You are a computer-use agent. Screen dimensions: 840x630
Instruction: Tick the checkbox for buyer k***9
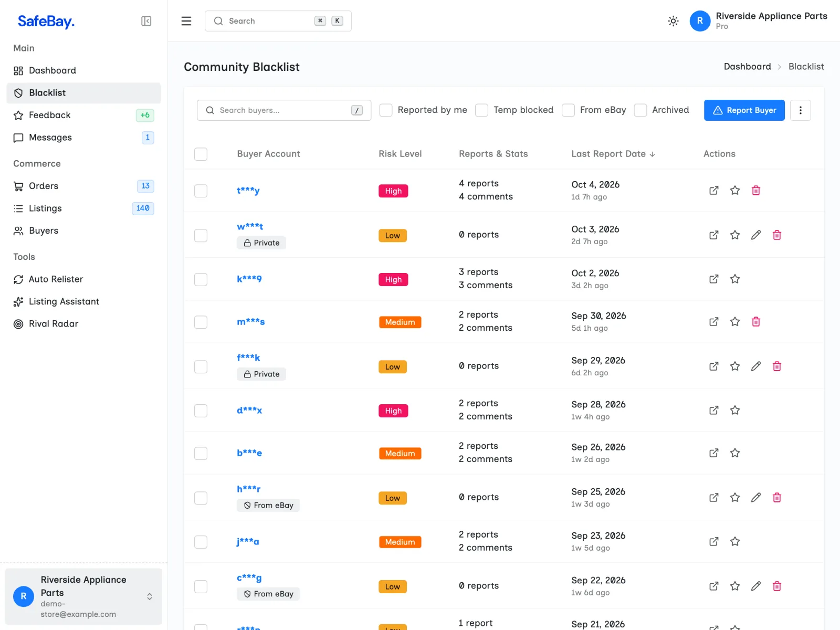coord(201,279)
